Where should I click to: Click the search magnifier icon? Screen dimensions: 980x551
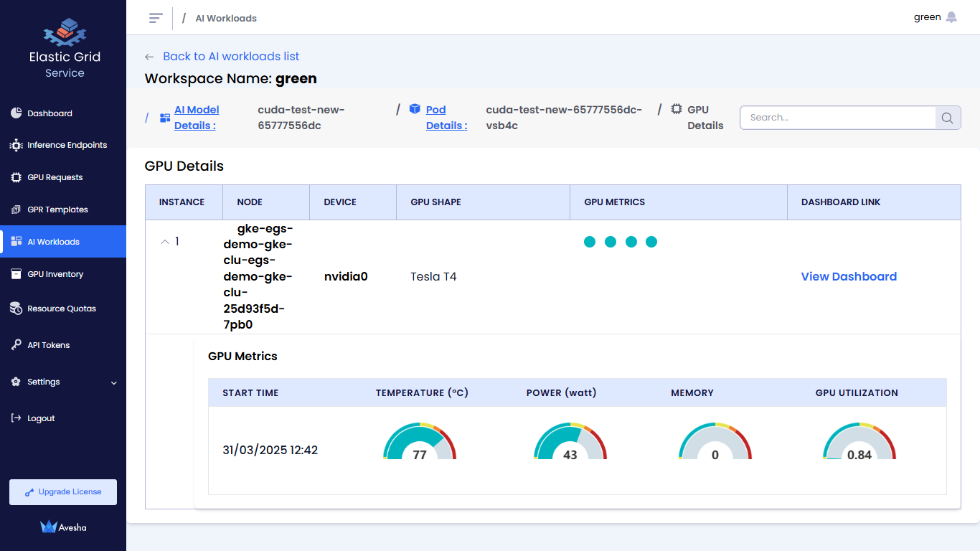[x=947, y=118]
